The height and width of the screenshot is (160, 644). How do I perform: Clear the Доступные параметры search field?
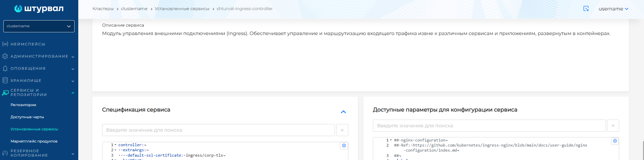tap(613, 126)
